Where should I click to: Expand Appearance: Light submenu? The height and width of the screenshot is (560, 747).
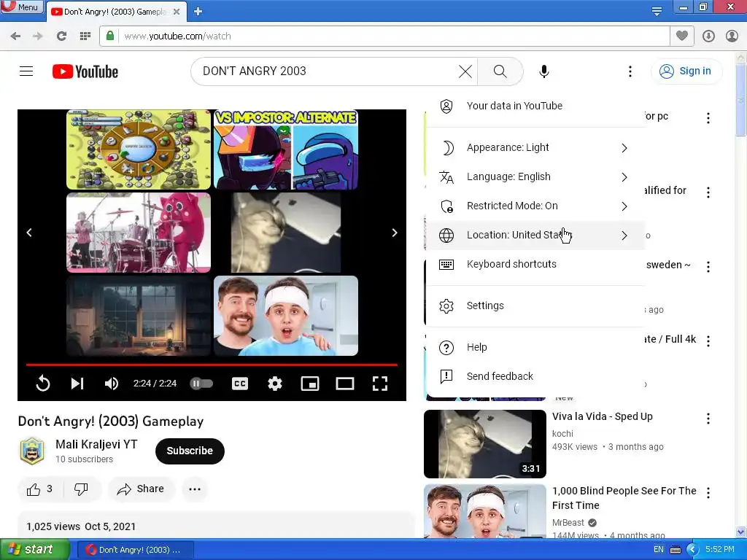(x=535, y=148)
